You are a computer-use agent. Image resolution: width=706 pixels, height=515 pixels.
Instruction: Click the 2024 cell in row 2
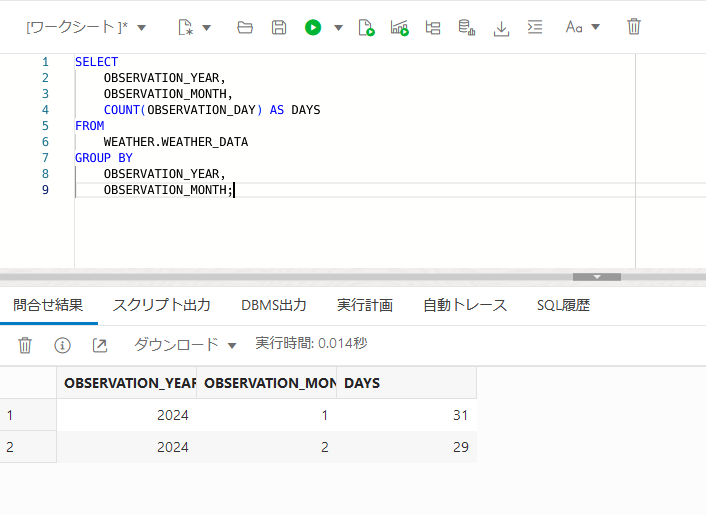pyautogui.click(x=127, y=447)
